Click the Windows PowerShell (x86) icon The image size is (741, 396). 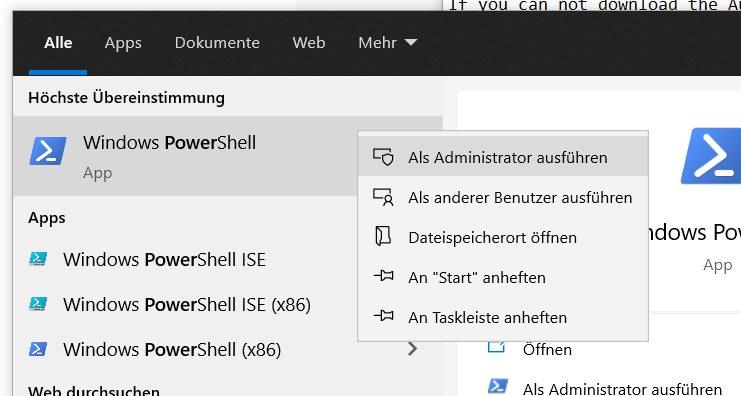click(x=38, y=349)
